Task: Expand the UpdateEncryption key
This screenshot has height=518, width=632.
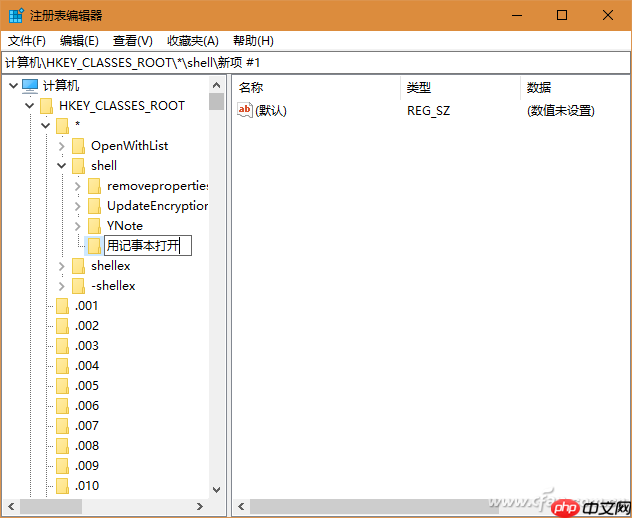Action: point(78,206)
